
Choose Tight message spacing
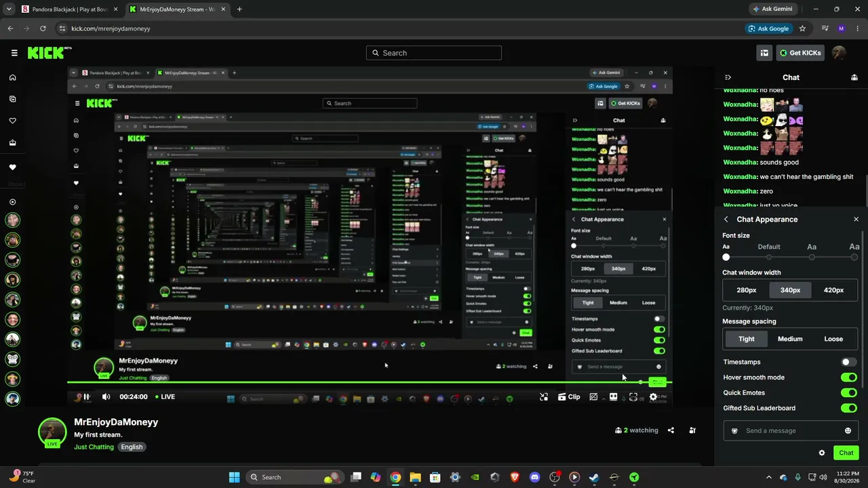tap(747, 339)
